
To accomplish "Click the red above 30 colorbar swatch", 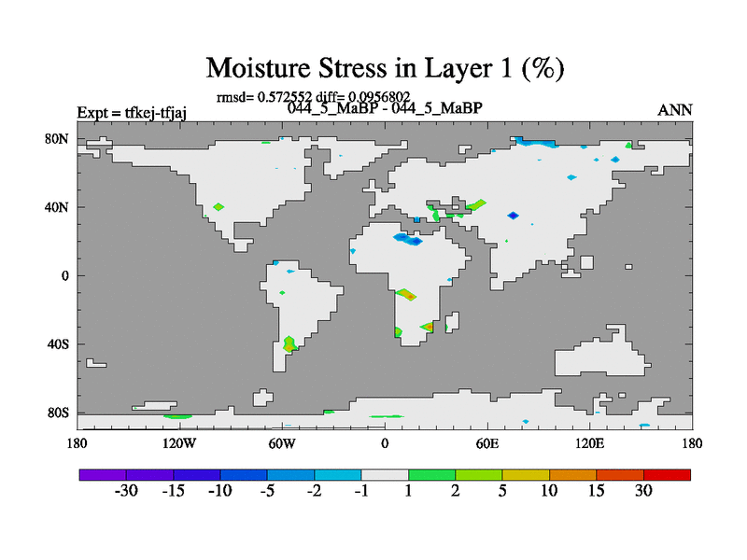I will tap(667, 475).
